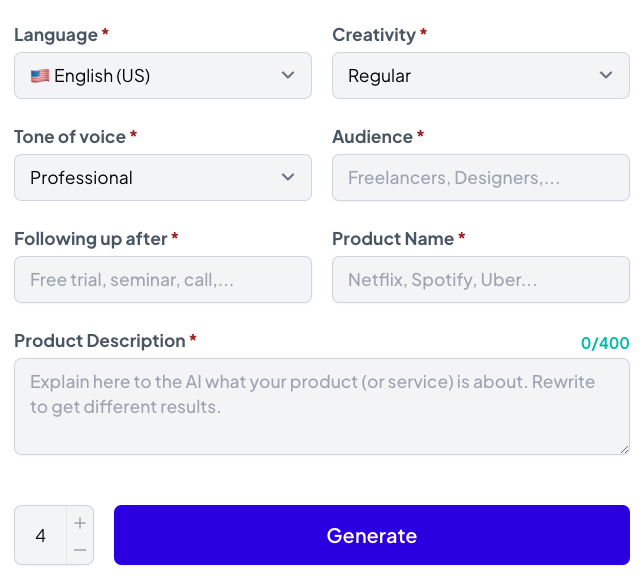
Task: Click the Product Description resize handle
Action: [x=624, y=449]
